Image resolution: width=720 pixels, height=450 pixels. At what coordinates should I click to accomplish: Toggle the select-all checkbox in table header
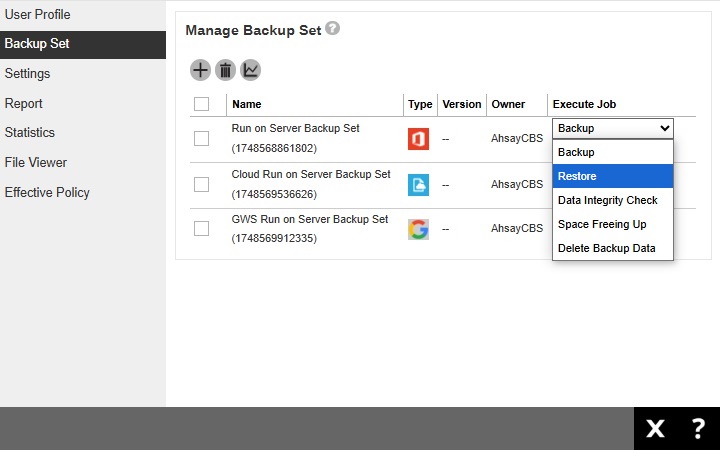tap(201, 104)
